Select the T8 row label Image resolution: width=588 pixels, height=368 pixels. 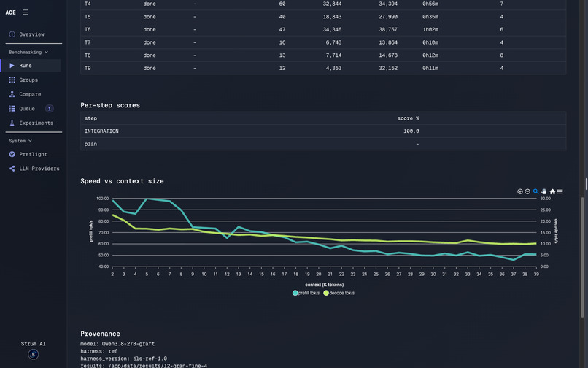pyautogui.click(x=88, y=55)
